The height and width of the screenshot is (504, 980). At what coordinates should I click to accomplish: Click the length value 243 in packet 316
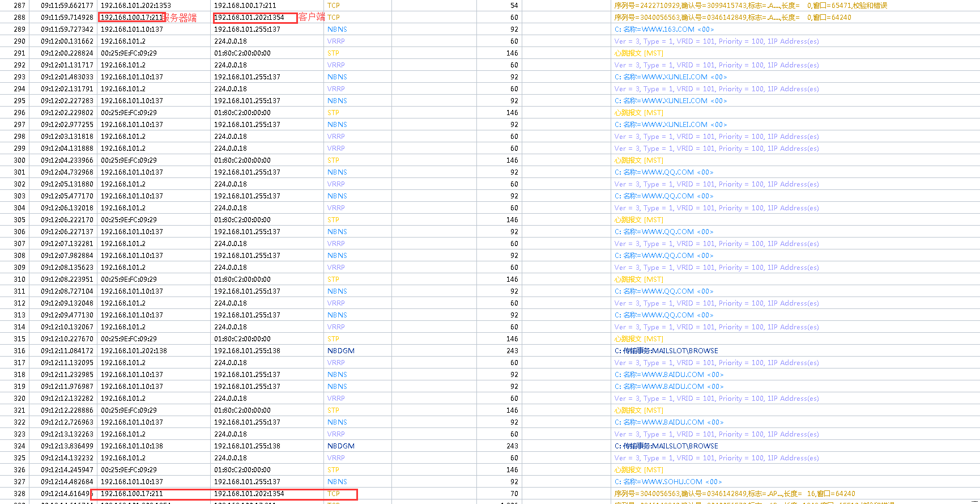tap(512, 351)
